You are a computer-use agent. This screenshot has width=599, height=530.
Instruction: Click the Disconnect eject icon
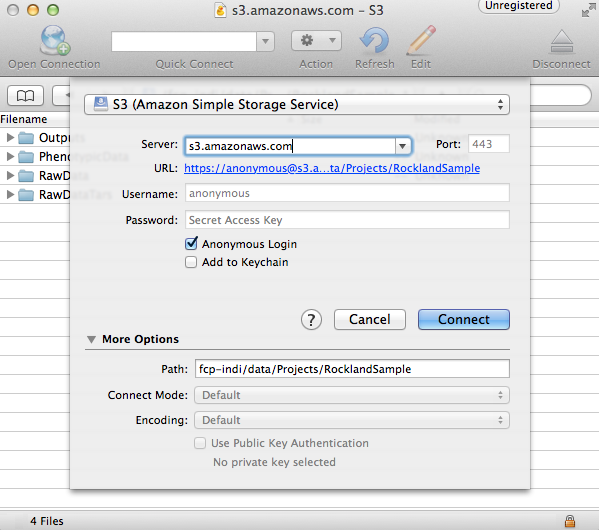(x=562, y=41)
